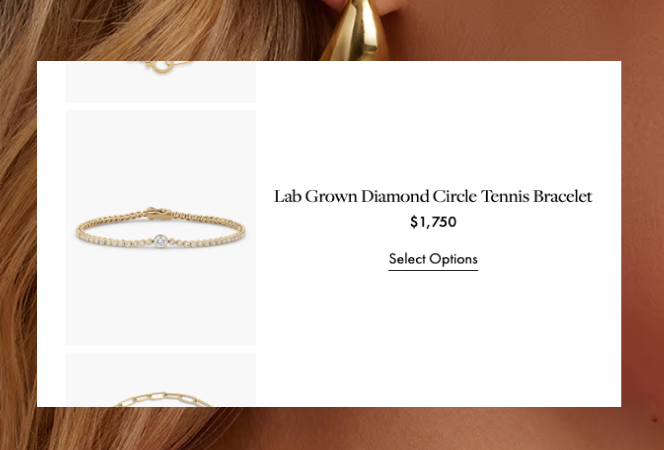Viewport: 664px width, 450px height.
Task: Click gray blank area above the bracelet image
Action: 160,157
